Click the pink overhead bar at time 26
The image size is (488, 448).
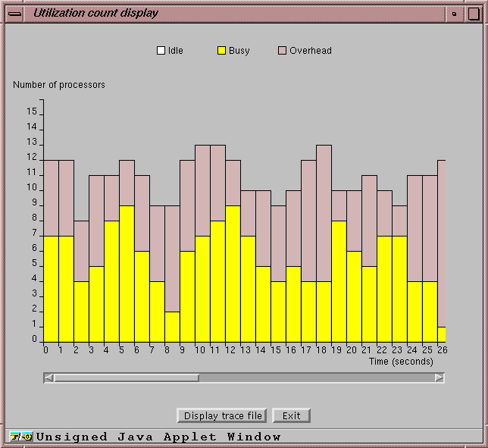click(442, 243)
